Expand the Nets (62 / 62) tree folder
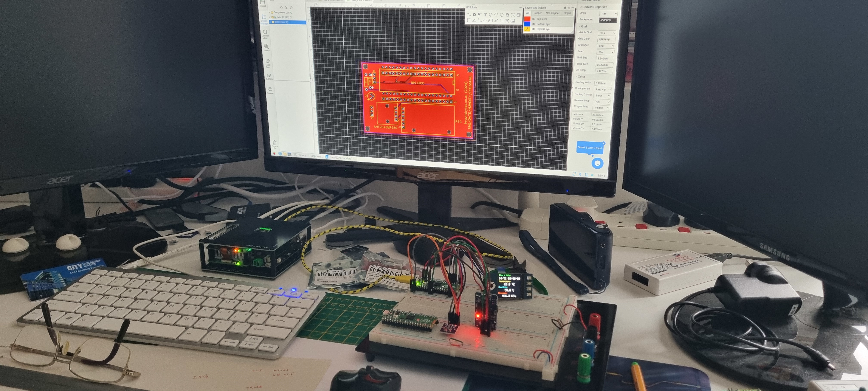868x391 pixels. (x=270, y=17)
